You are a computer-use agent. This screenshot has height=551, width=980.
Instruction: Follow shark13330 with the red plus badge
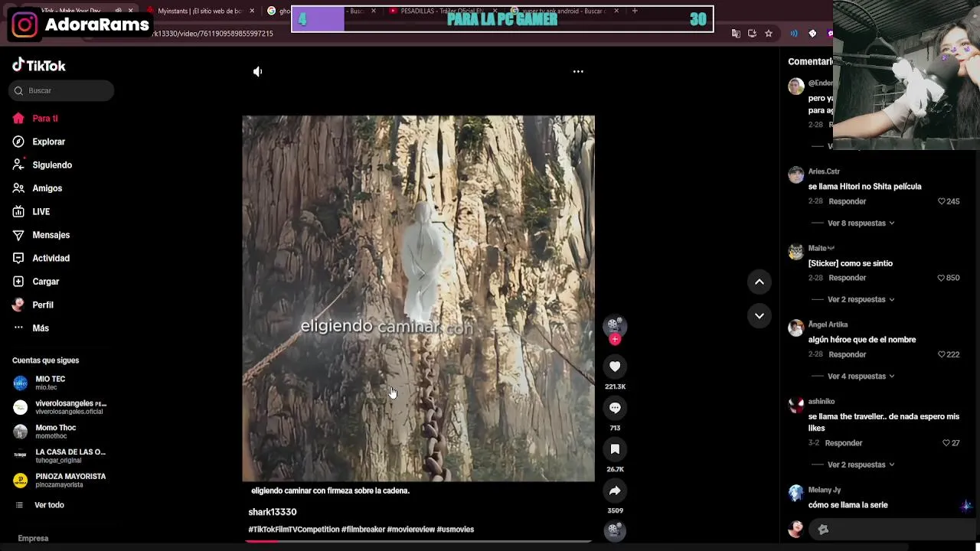tap(615, 339)
